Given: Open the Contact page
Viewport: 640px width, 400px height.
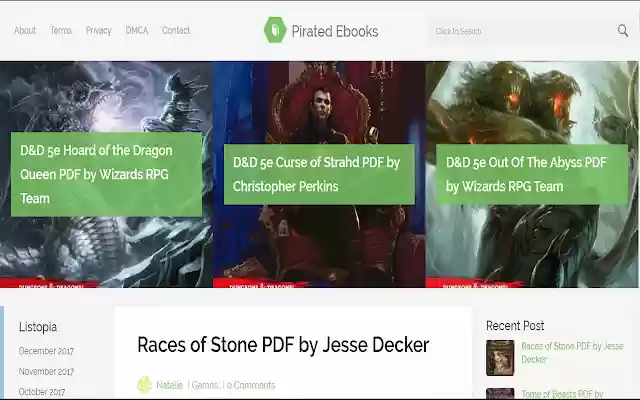Looking at the screenshot, I should click(x=176, y=30).
